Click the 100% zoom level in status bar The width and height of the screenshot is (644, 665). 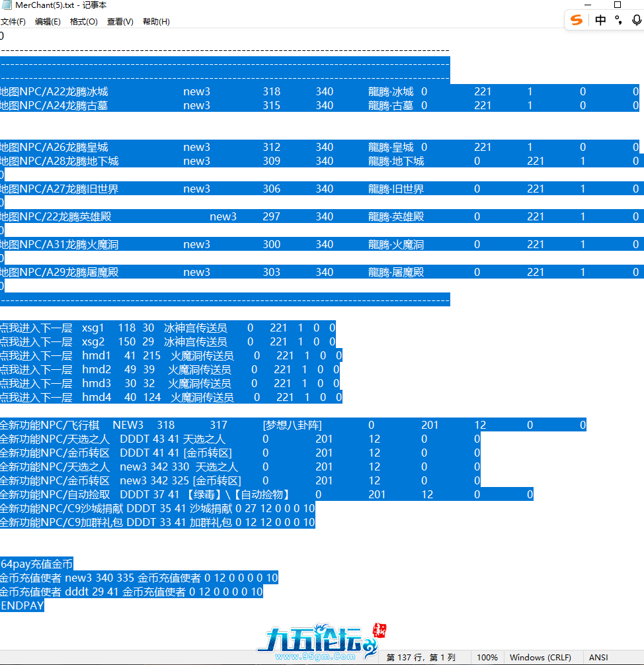[x=487, y=657]
